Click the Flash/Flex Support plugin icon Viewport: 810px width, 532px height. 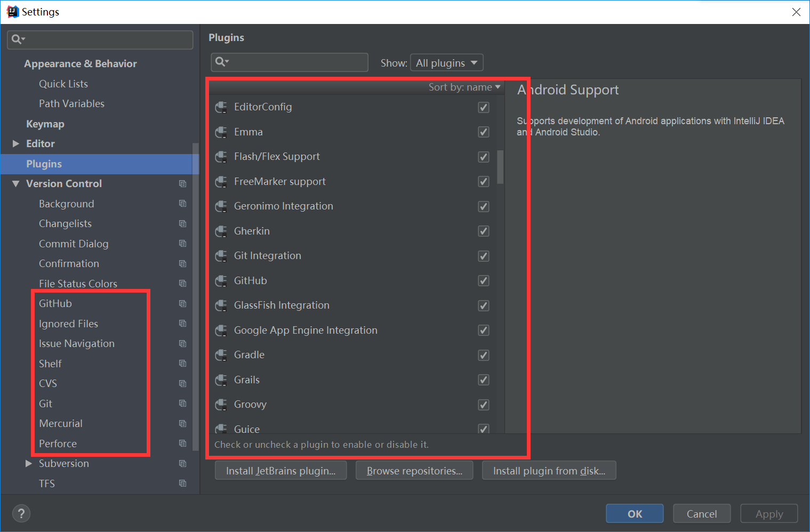click(221, 157)
